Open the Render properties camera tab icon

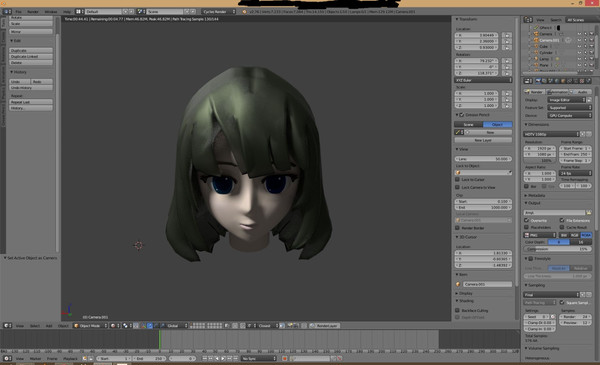(538, 81)
